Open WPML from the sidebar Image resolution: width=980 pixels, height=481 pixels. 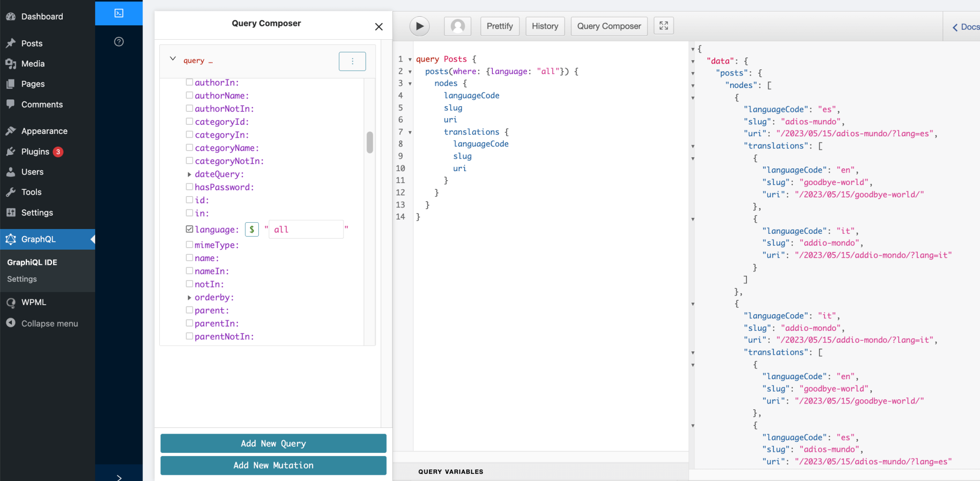34,302
